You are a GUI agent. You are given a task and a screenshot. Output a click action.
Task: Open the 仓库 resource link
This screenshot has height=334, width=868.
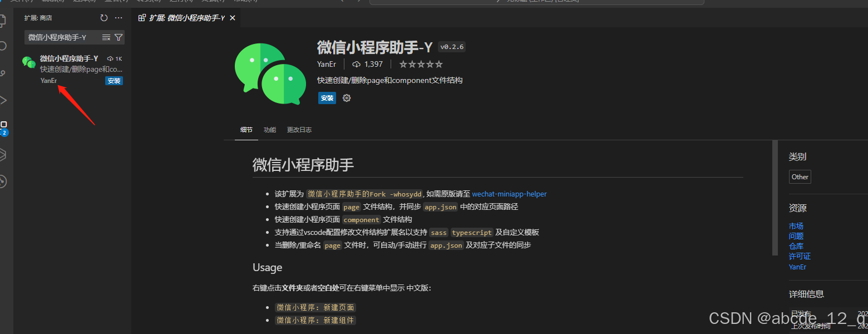(796, 246)
